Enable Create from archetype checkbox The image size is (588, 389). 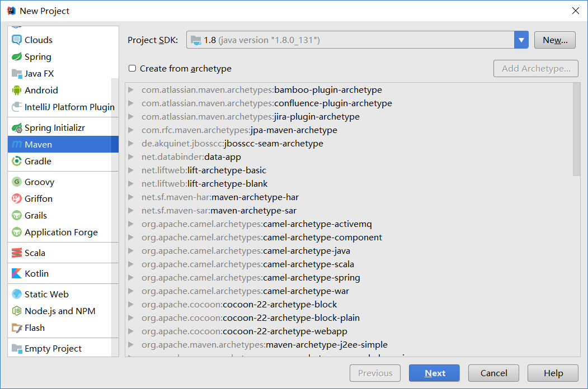tap(132, 68)
